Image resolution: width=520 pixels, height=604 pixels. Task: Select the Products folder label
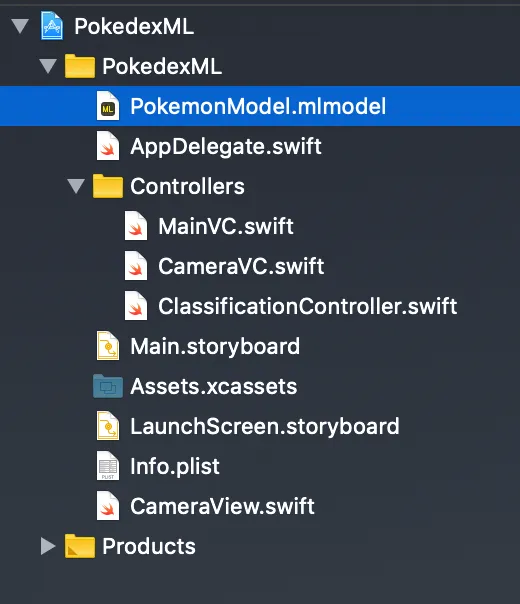pyautogui.click(x=149, y=546)
